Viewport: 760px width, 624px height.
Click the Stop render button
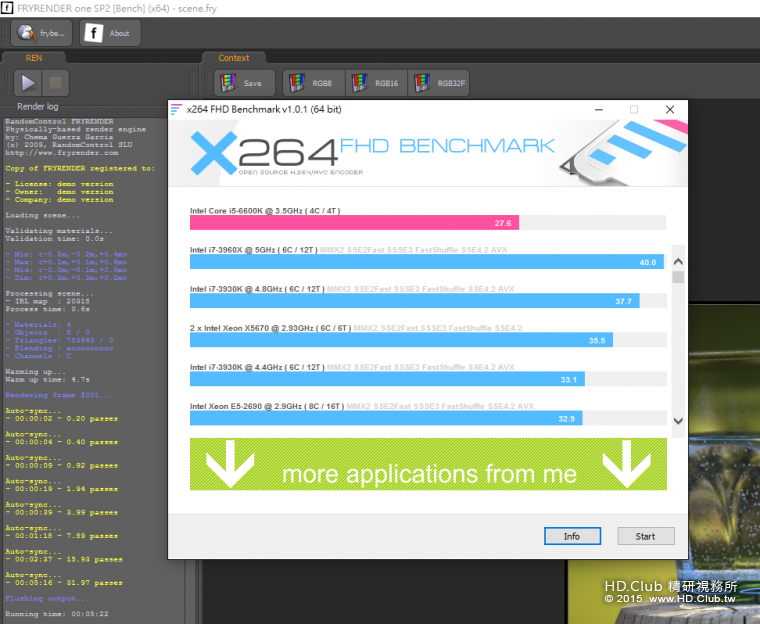[x=57, y=83]
